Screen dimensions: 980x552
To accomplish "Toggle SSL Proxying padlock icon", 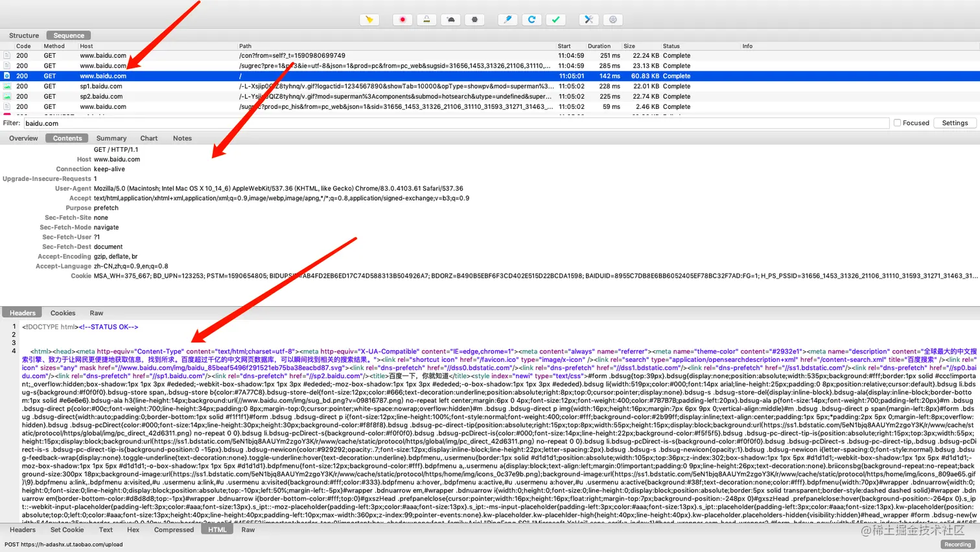I will 426,19.
